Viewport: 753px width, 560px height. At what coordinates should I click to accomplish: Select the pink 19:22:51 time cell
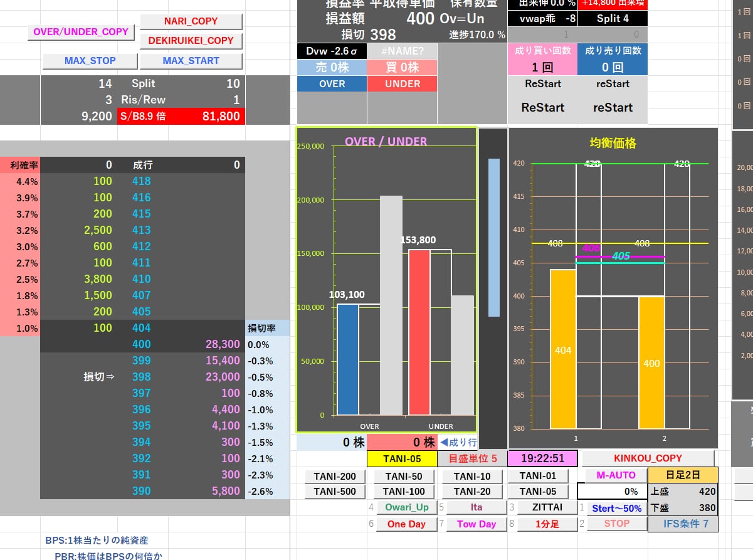tap(542, 459)
